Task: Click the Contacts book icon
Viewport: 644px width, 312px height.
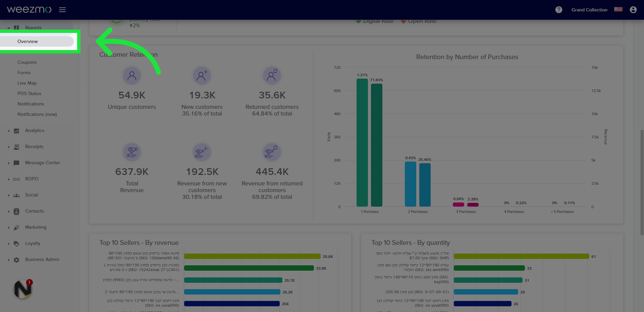Action: (16, 211)
